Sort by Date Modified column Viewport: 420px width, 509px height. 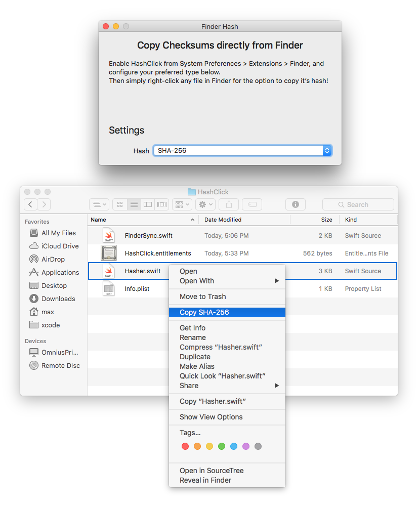pos(244,220)
